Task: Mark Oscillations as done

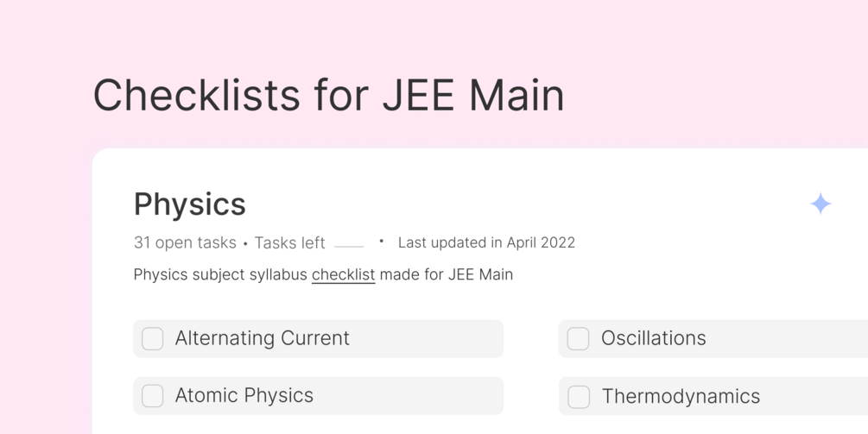Action: click(579, 338)
